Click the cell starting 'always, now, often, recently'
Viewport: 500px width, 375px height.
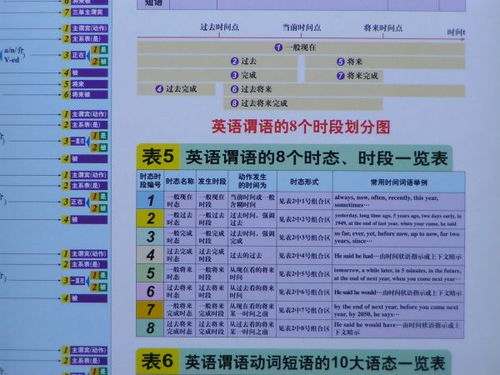[399, 201]
